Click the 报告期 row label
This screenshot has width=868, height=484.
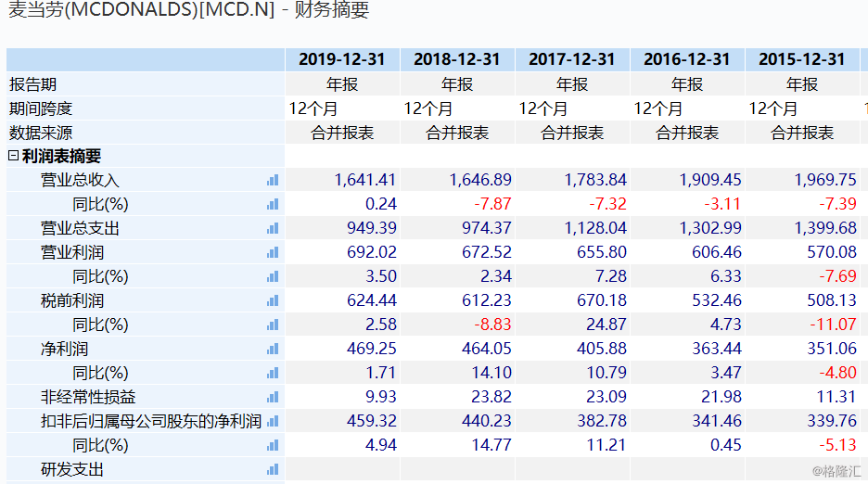point(32,84)
